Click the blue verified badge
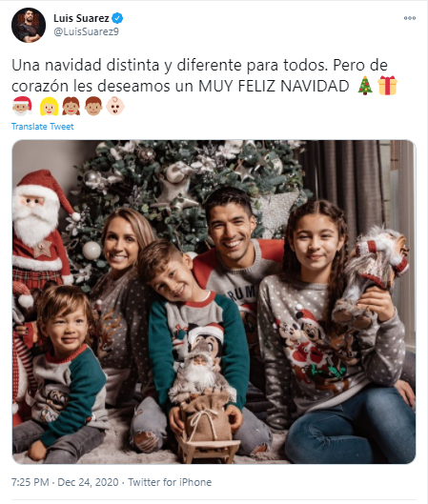Viewport: 428px width, 504px height. [117, 18]
